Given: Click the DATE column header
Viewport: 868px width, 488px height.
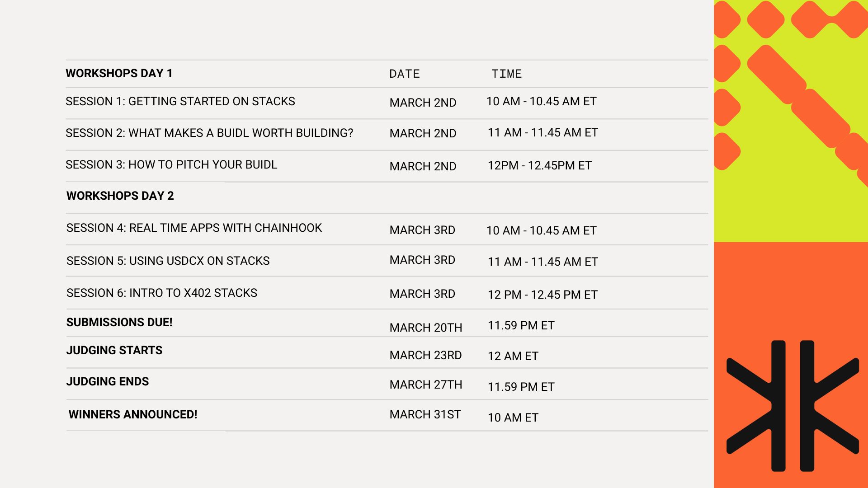Looking at the screenshot, I should 404,74.
